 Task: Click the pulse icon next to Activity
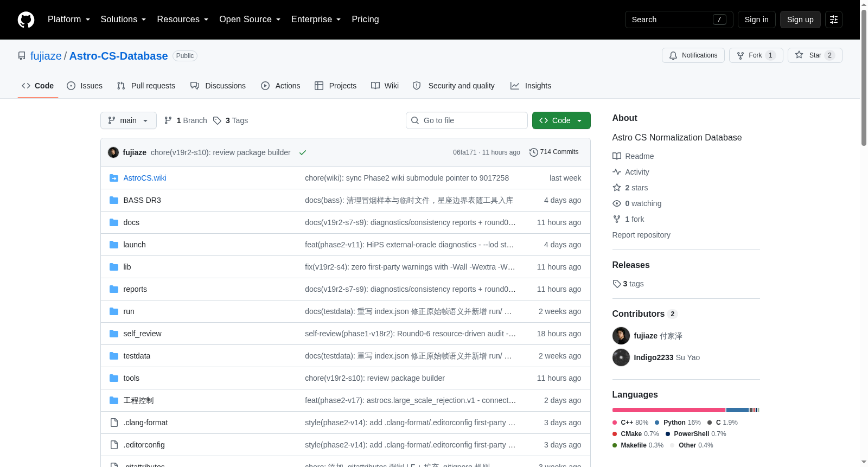pos(617,172)
